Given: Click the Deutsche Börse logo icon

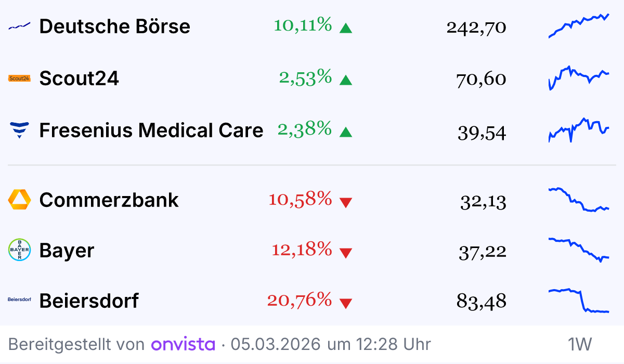Looking at the screenshot, I should tap(19, 26).
